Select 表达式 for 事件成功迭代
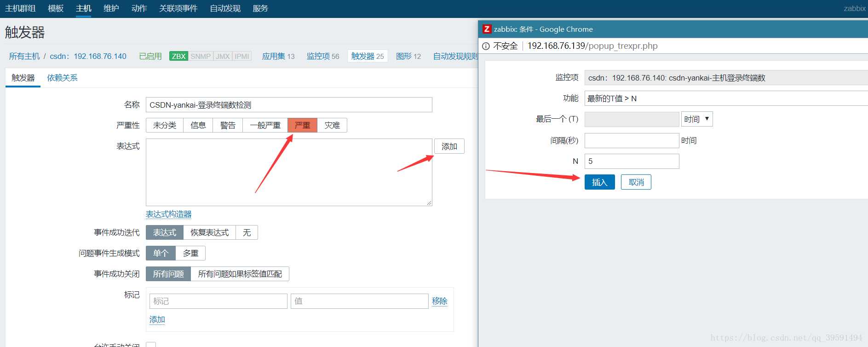The width and height of the screenshot is (868, 347). tap(165, 232)
